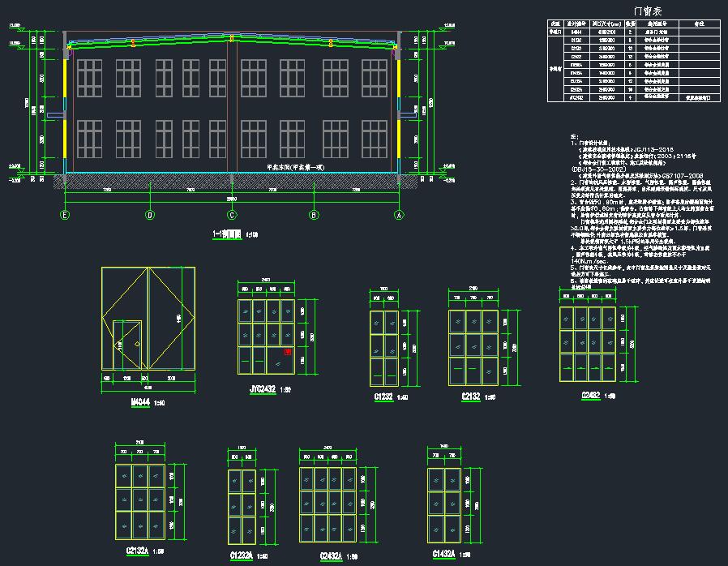The height and width of the screenshot is (566, 728).
Task: Click grid axis bubble B
Action: (x=315, y=215)
